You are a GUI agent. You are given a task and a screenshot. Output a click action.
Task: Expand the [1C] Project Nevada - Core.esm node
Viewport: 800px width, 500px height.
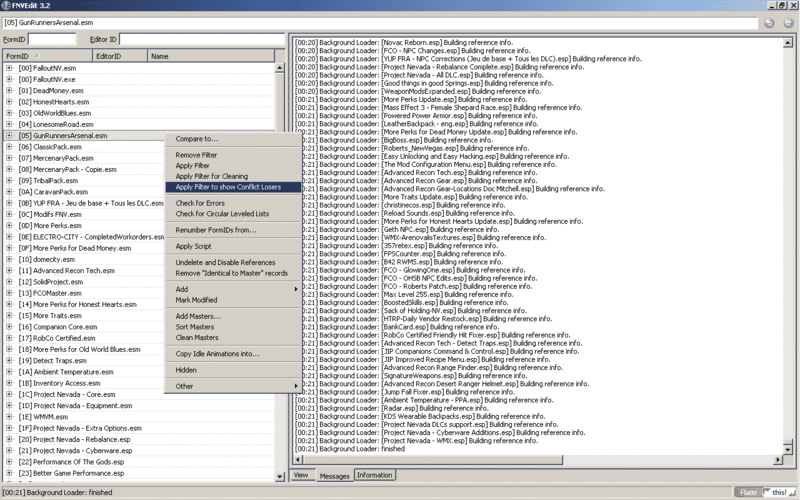click(9, 394)
